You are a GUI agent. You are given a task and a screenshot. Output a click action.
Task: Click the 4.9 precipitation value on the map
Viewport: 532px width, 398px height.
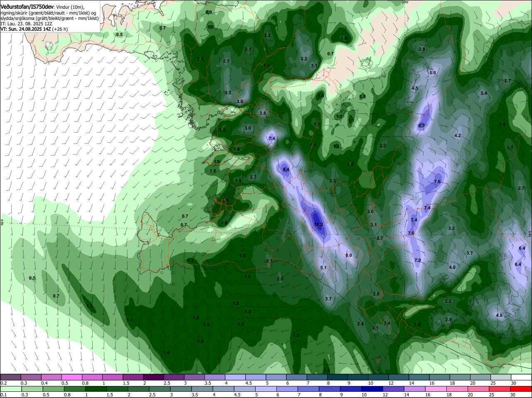tap(499, 315)
